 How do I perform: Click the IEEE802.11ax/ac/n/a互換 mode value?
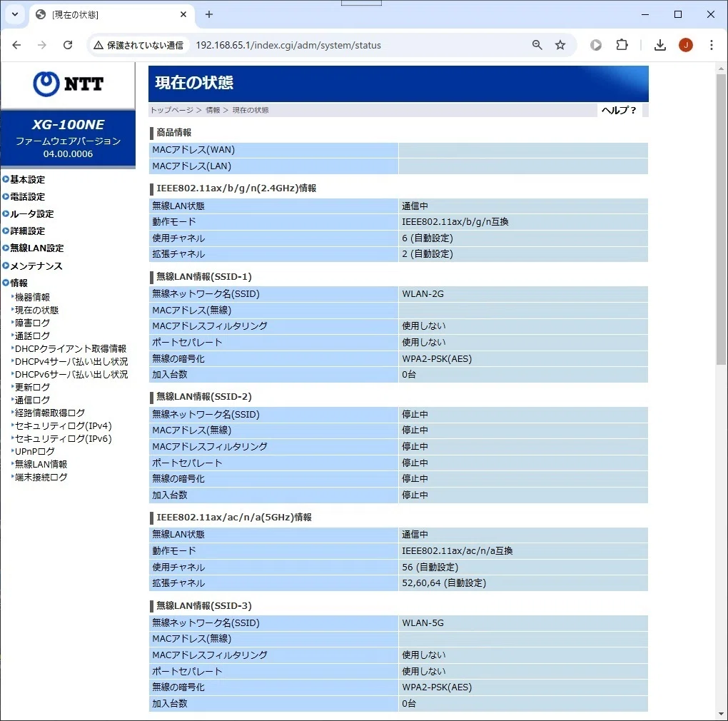457,551
